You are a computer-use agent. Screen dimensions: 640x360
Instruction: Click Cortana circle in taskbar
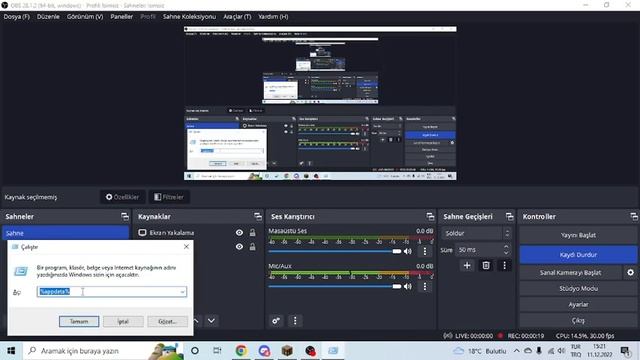195,351
